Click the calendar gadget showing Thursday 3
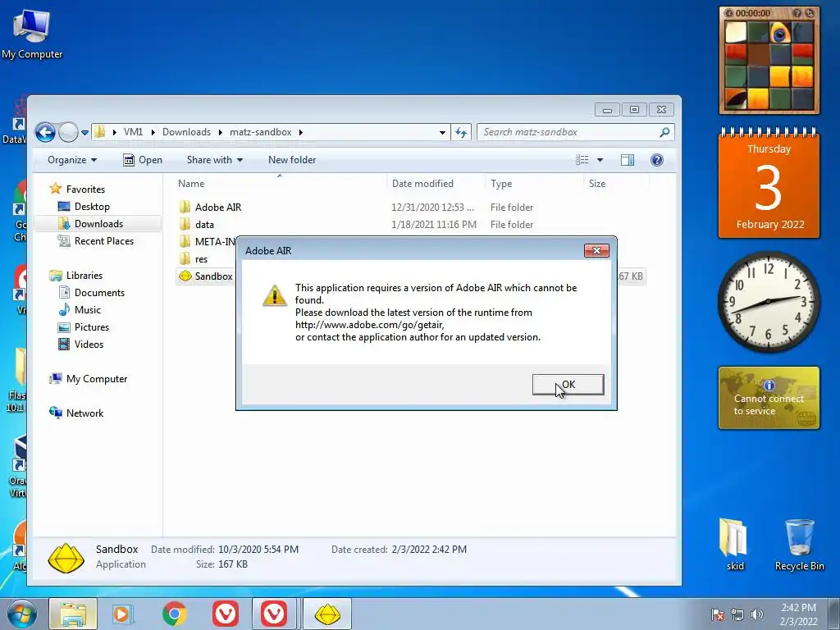This screenshot has height=630, width=840. point(769,183)
